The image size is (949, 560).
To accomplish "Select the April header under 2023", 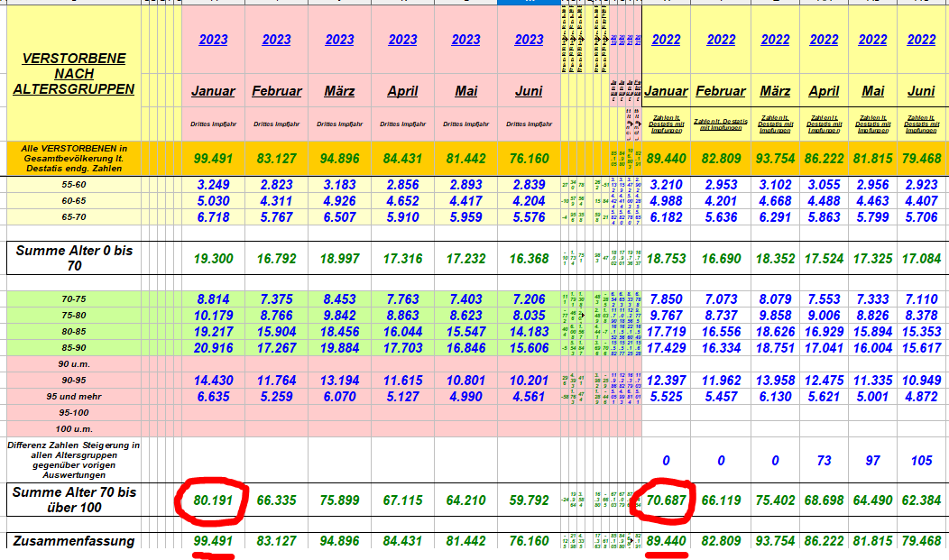I will (402, 91).
